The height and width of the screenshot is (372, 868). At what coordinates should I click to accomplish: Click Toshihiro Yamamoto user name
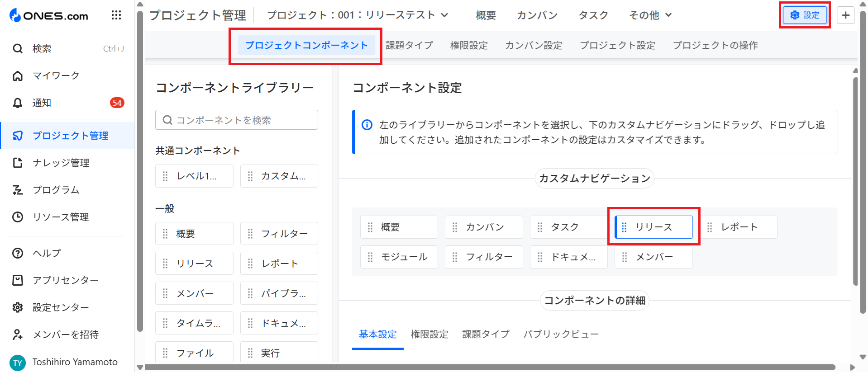(75, 362)
